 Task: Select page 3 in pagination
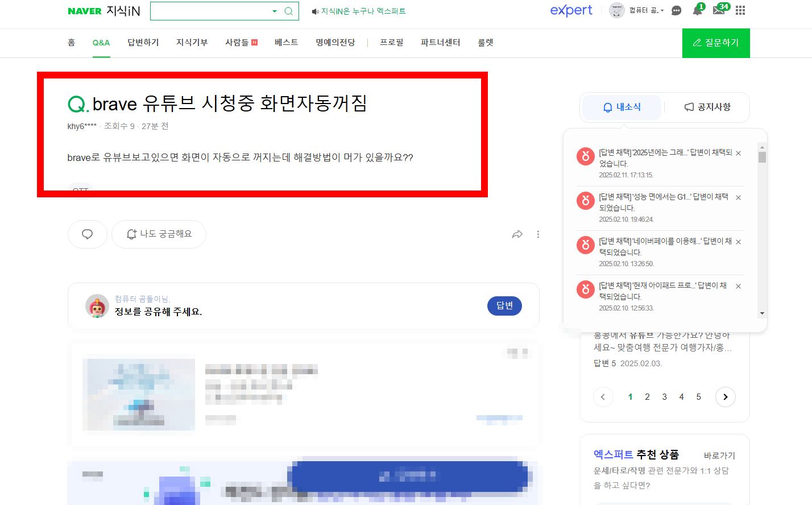pos(664,397)
